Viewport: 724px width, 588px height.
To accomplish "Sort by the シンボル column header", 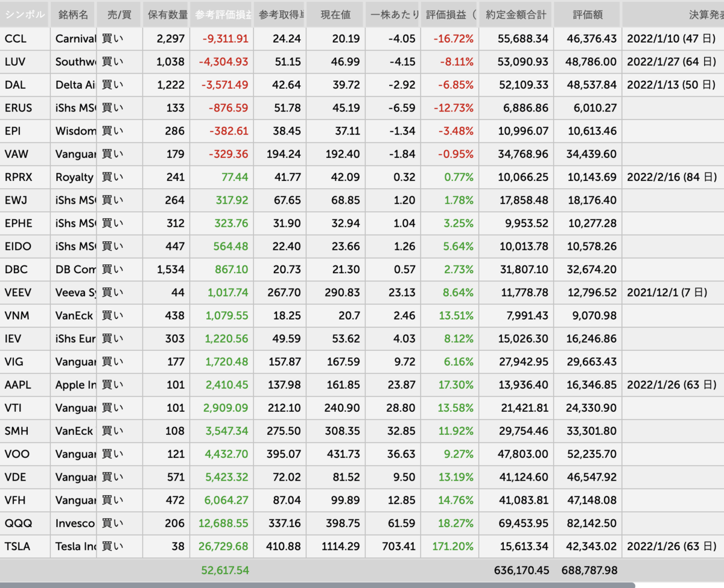I will click(x=25, y=14).
